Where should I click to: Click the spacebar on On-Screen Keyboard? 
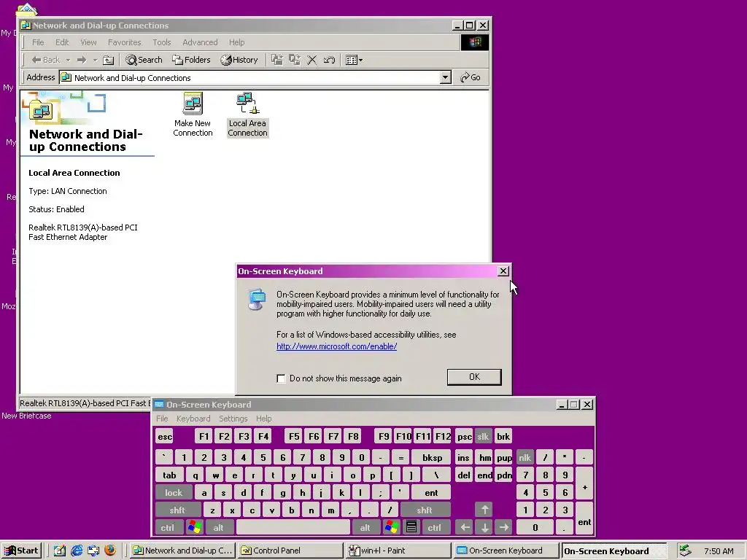point(293,527)
